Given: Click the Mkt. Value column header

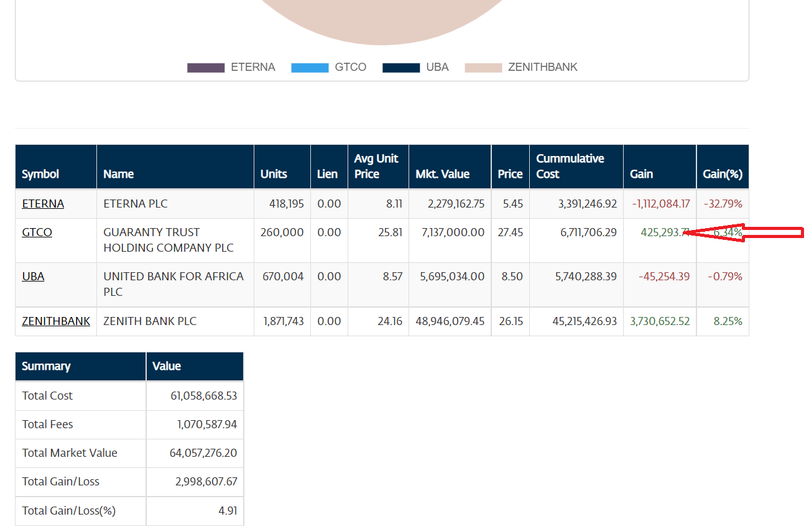Looking at the screenshot, I should [x=450, y=167].
